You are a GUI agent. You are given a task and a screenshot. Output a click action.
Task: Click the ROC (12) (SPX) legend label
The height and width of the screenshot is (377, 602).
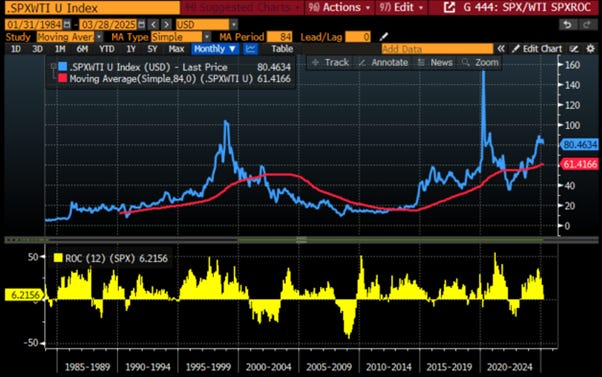[116, 258]
